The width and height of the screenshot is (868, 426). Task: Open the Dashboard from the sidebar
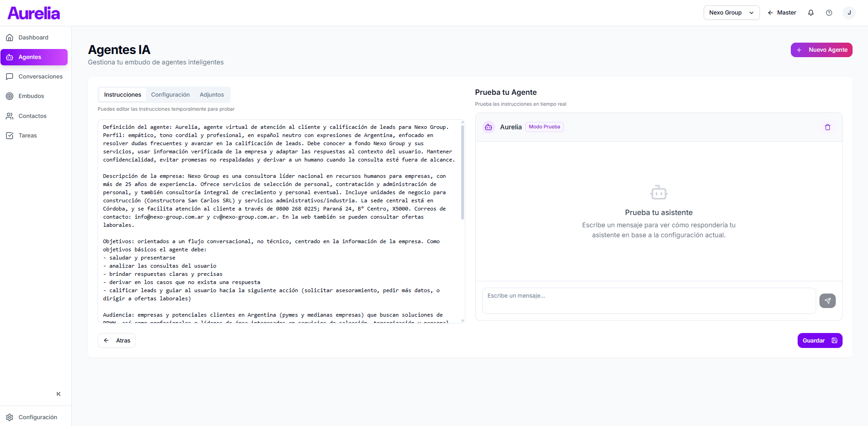(34, 37)
